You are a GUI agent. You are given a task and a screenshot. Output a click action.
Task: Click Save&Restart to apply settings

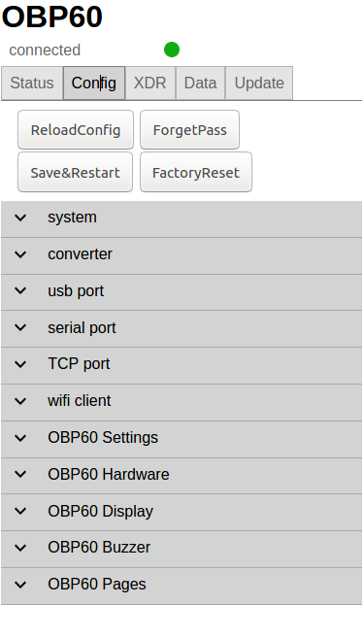pos(76,173)
